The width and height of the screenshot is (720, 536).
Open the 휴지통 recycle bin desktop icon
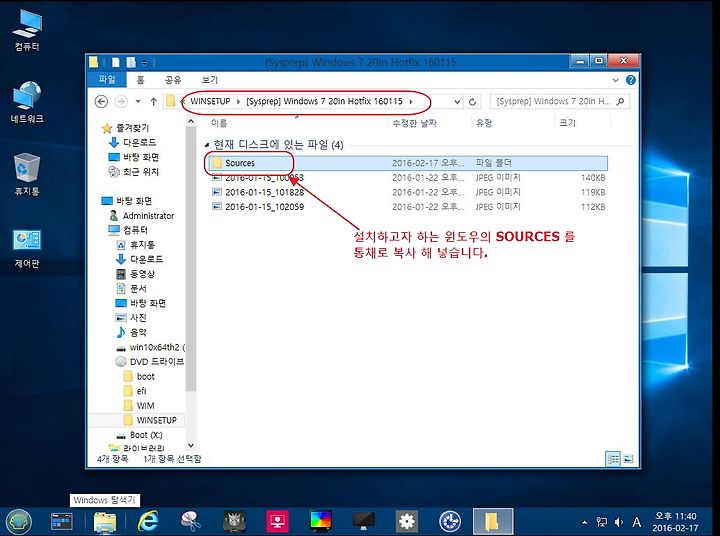tap(27, 175)
